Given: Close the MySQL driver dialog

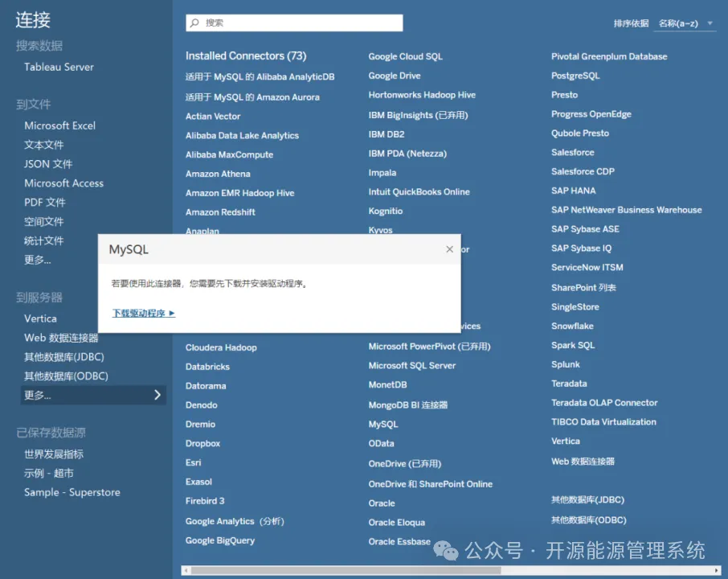Looking at the screenshot, I should [449, 249].
